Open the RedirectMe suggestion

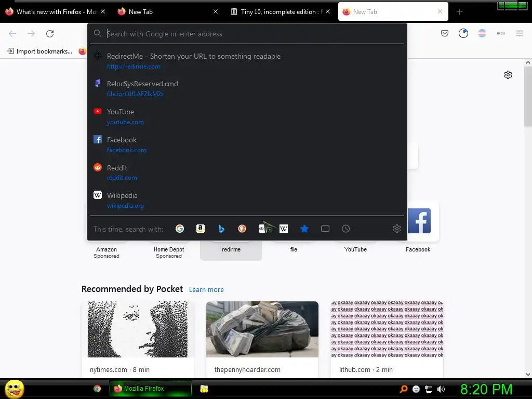pos(247,61)
